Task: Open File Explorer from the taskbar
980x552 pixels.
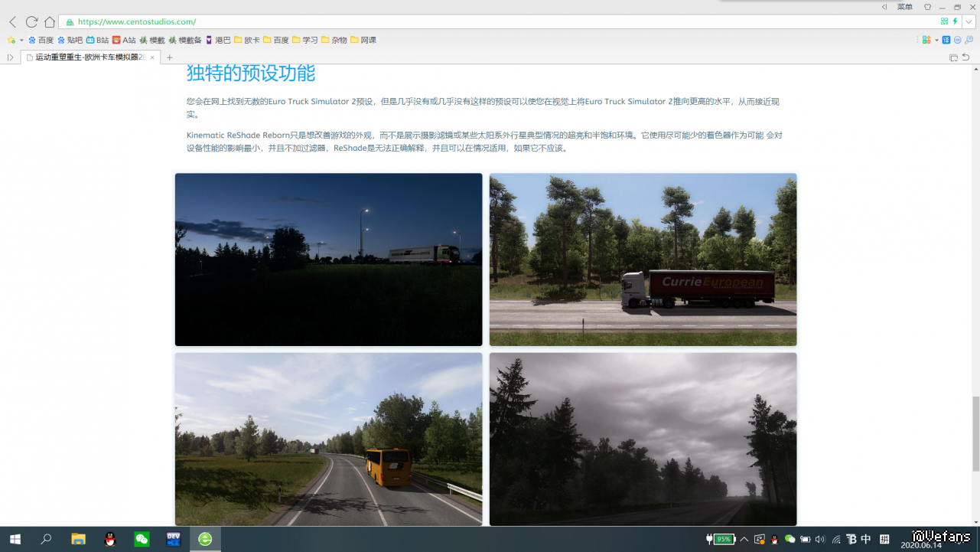Action: tap(78, 539)
